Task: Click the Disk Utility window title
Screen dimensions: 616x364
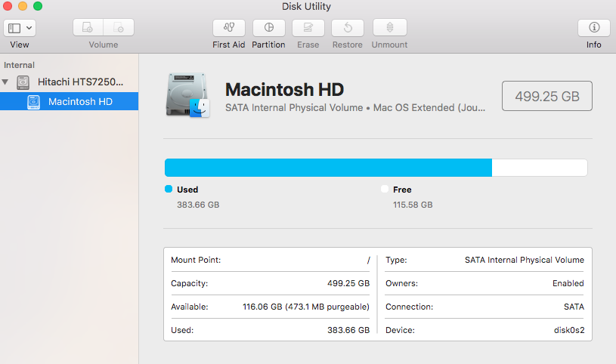Action: (306, 6)
